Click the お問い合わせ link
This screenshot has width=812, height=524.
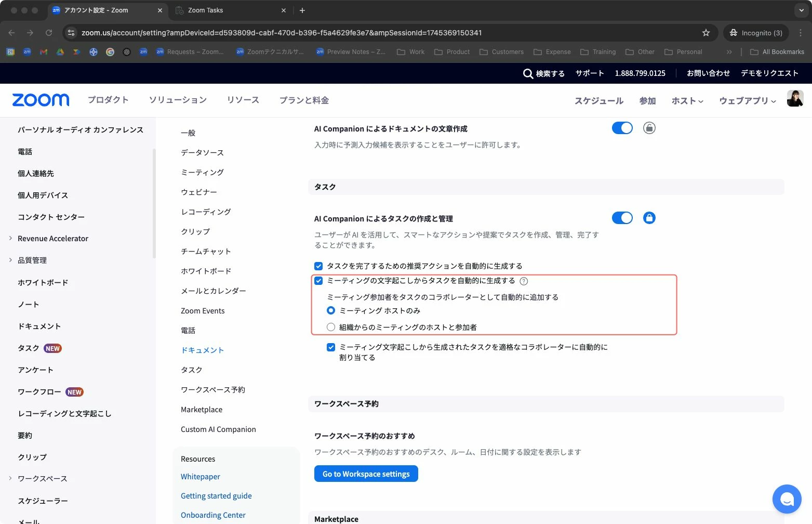pos(709,73)
